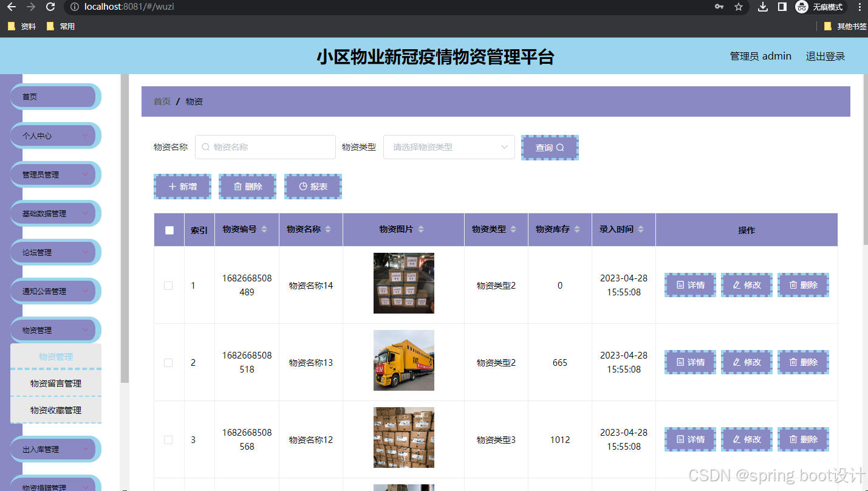Click the incognito 无痕模式 profile icon

pyautogui.click(x=821, y=7)
